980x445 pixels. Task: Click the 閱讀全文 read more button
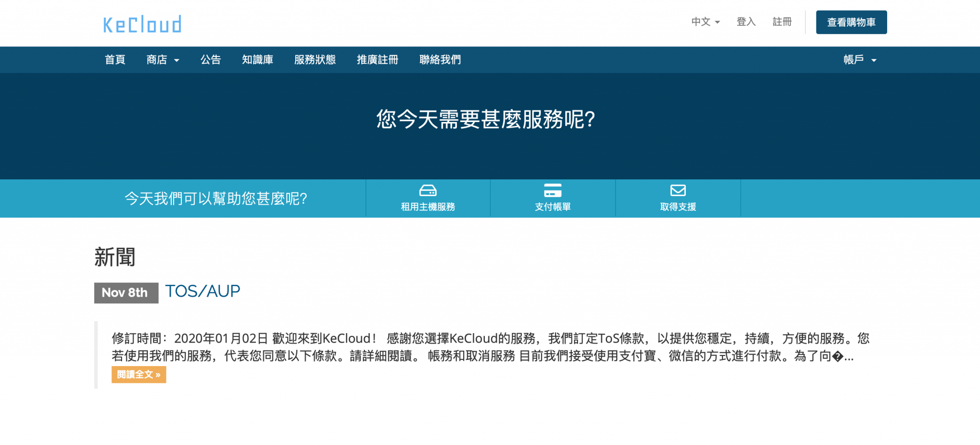pos(139,375)
